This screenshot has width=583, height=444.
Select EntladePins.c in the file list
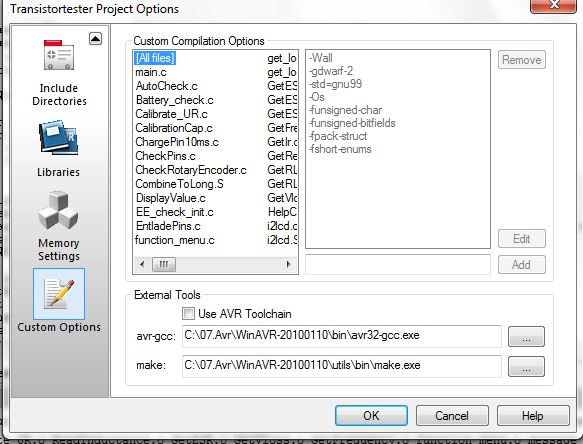pyautogui.click(x=168, y=226)
